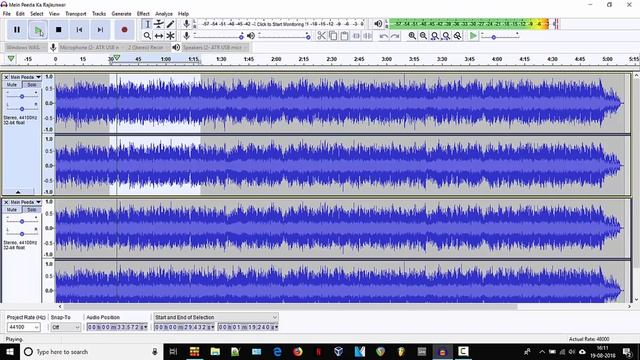Click the selection end time field
The image size is (640, 360).
tap(248, 327)
